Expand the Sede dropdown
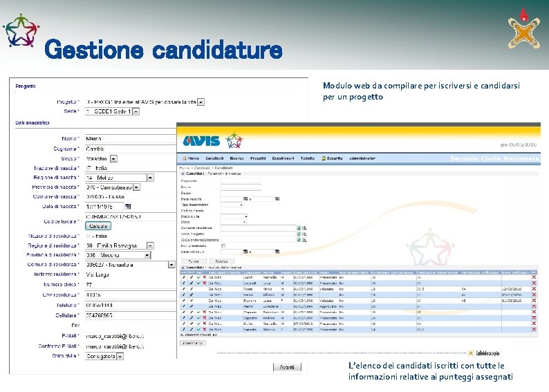 click(x=136, y=111)
